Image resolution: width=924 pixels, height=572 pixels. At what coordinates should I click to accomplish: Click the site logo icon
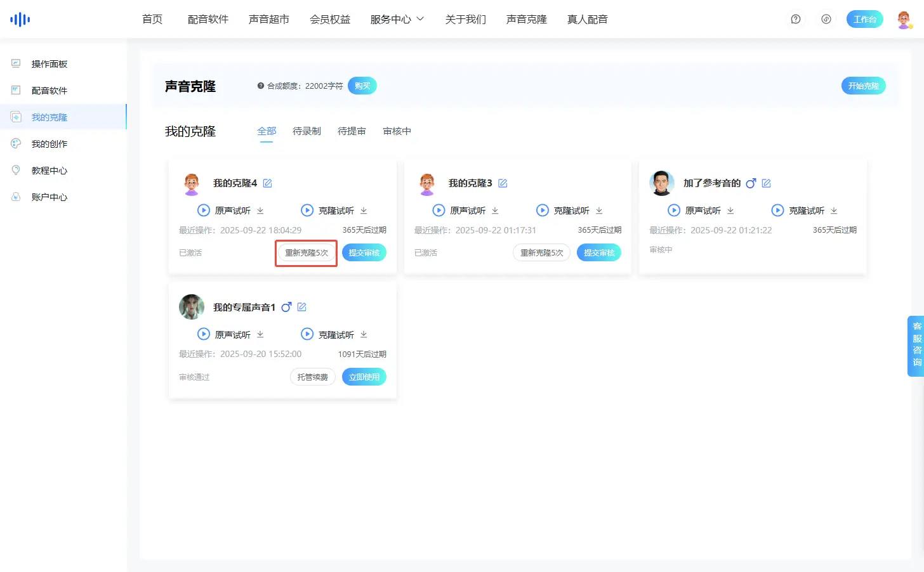pos(20,20)
